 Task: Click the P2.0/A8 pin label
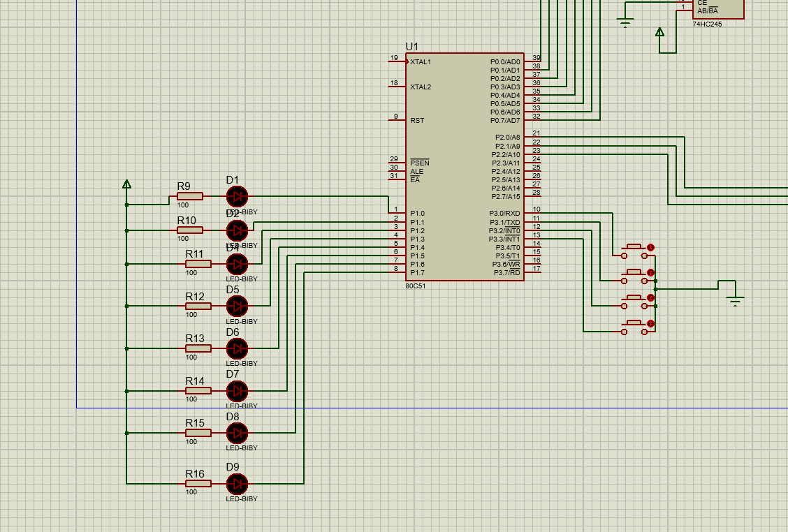click(x=508, y=137)
